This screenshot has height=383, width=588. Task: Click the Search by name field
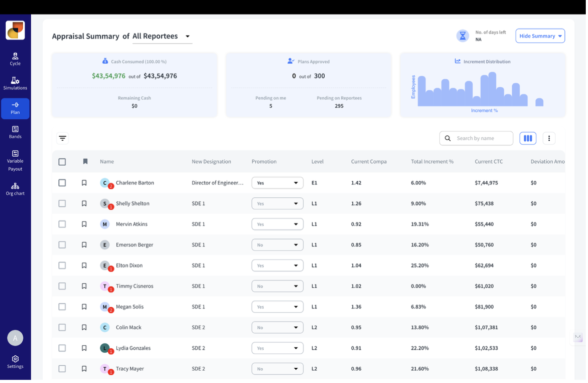click(x=476, y=139)
